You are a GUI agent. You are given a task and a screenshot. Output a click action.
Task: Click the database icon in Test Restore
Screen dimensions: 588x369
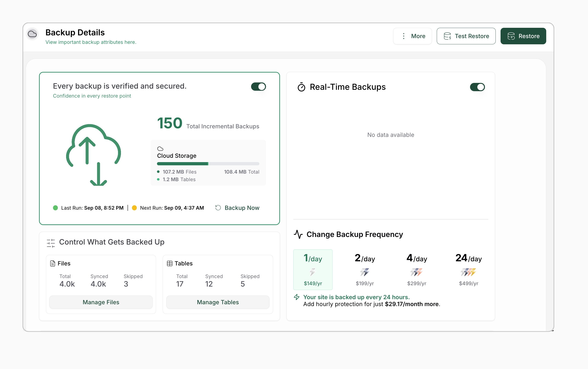point(447,36)
